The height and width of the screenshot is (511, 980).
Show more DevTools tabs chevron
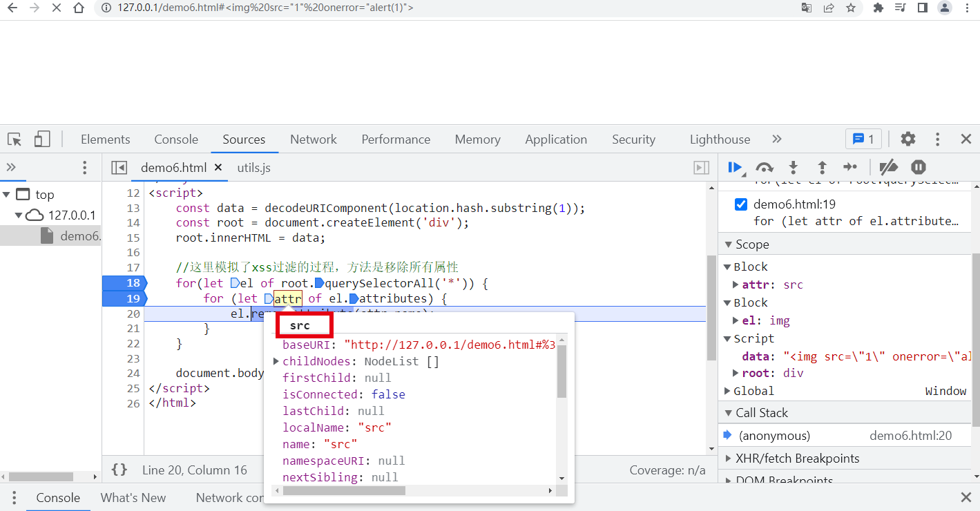point(777,139)
